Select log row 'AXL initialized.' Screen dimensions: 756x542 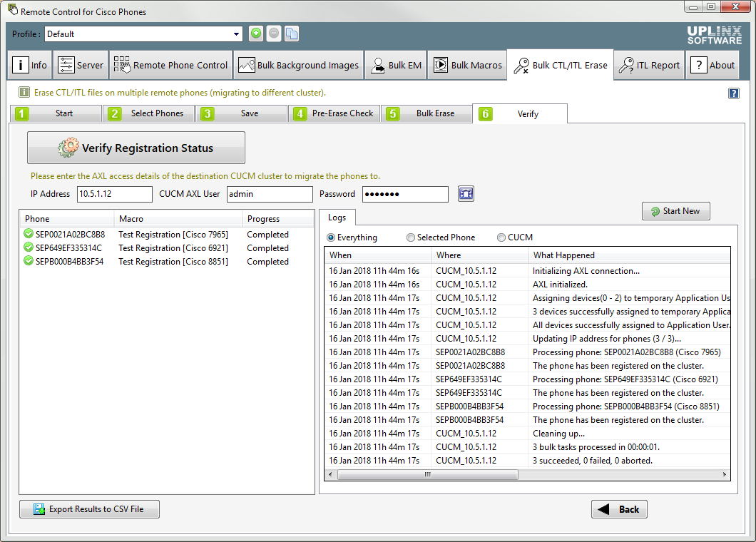pos(528,285)
